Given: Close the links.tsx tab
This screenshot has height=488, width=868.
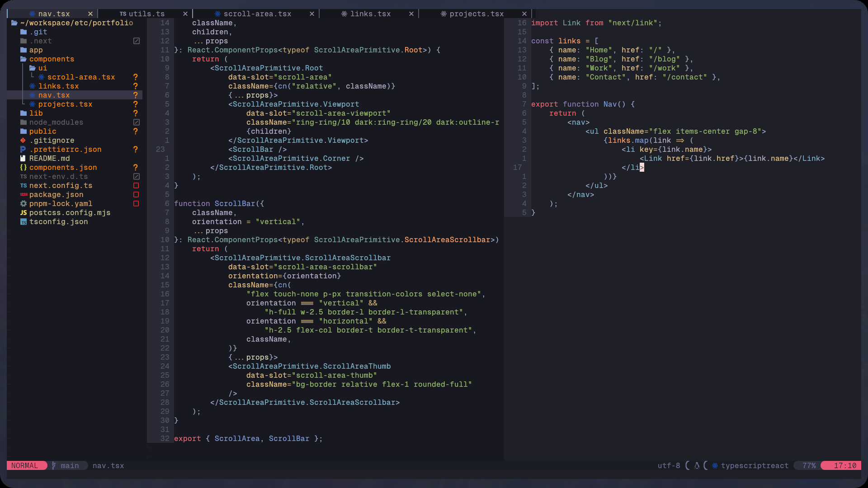Looking at the screenshot, I should 411,14.
